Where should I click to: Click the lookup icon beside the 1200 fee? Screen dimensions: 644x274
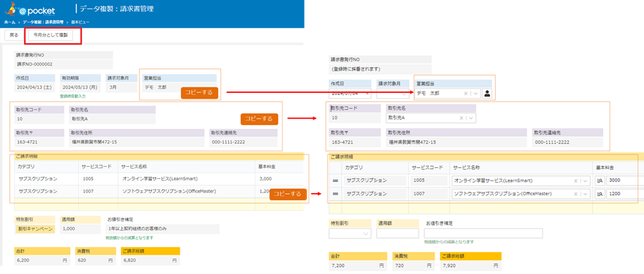pos(600,193)
